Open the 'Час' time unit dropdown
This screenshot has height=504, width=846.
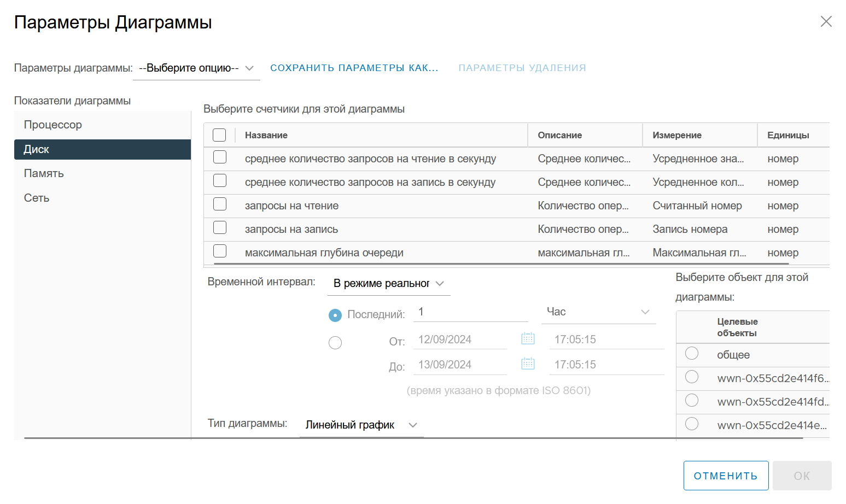598,312
